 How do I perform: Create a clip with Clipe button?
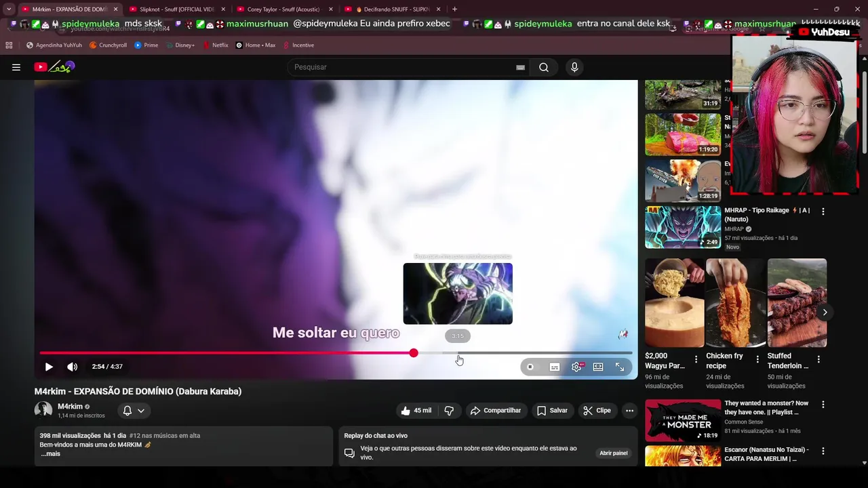597,411
